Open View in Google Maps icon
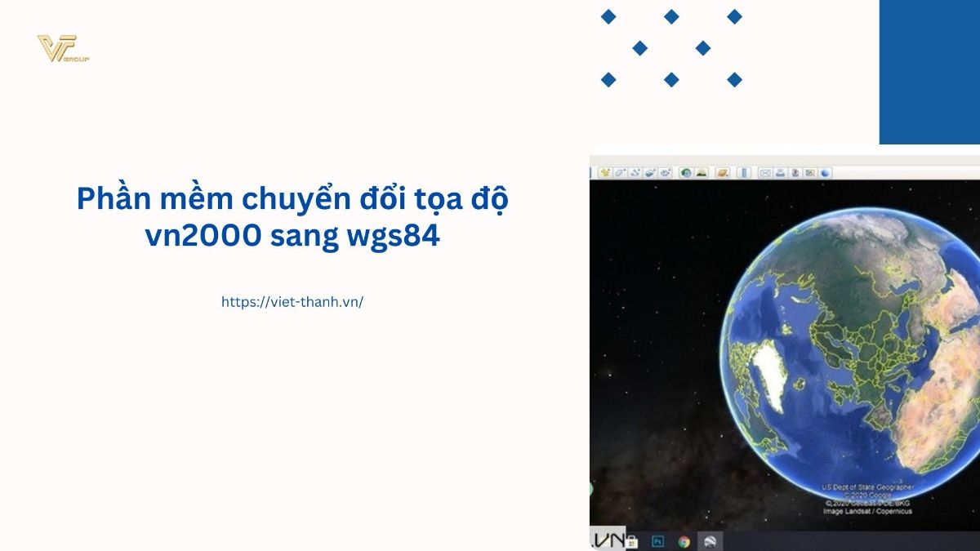Image resolution: width=980 pixels, height=551 pixels. [x=810, y=172]
